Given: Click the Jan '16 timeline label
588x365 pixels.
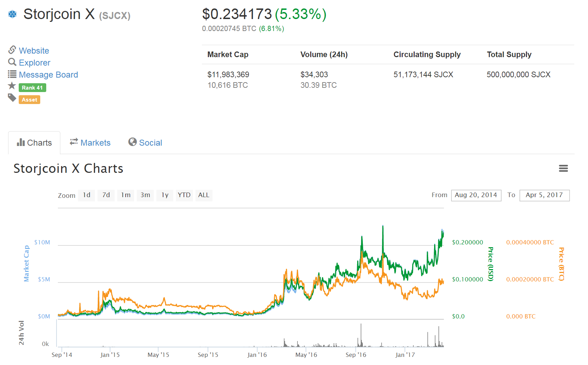Looking at the screenshot, I should (x=257, y=355).
